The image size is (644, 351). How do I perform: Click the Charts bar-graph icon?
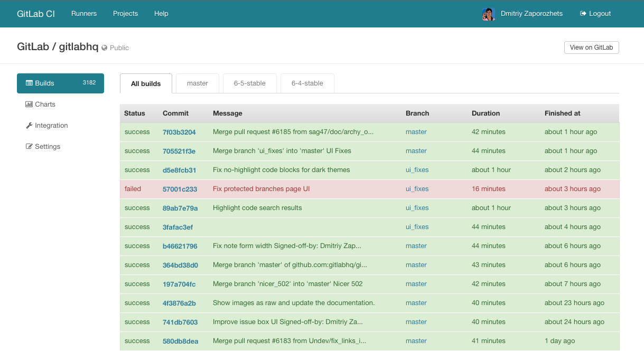[x=29, y=105]
